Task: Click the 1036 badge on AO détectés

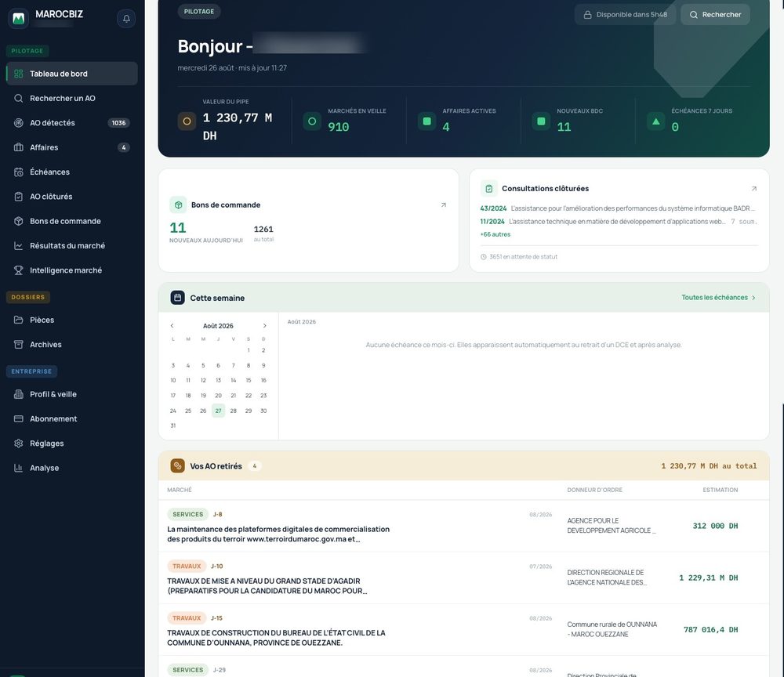Action: coord(118,123)
